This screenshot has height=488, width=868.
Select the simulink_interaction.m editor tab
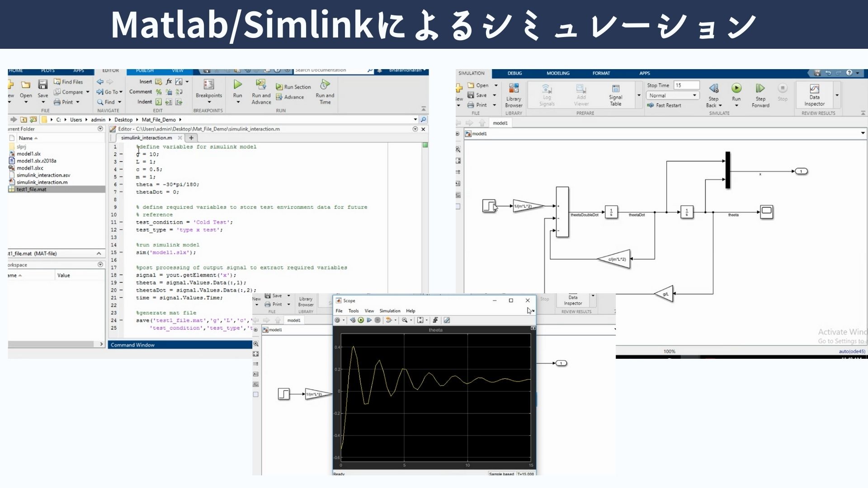tap(146, 138)
